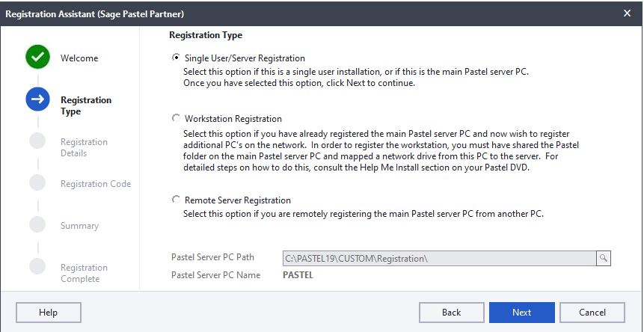This screenshot has height=332, width=644.
Task: Select the Registration Code step label
Action: pyautogui.click(x=96, y=184)
